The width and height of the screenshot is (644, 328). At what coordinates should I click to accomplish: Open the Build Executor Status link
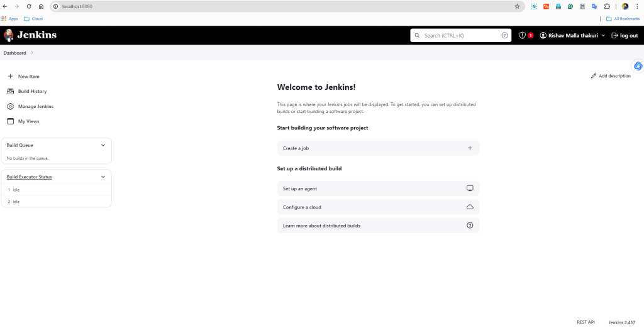coord(29,177)
